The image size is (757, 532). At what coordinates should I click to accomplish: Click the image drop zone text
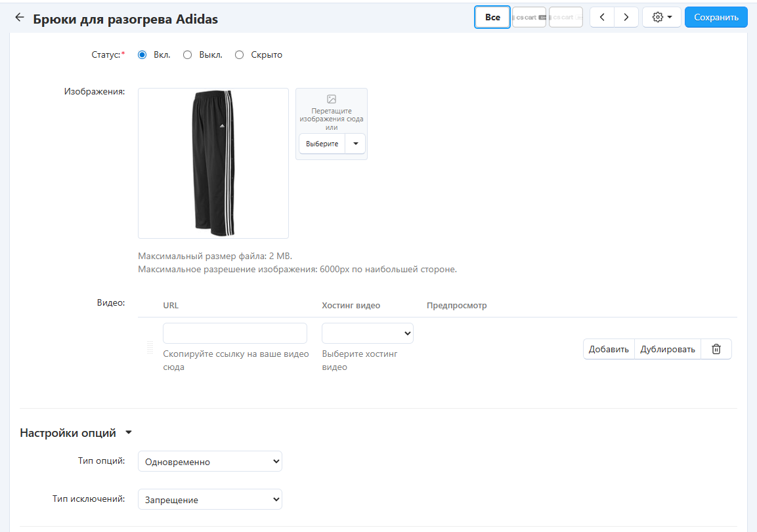tap(331, 119)
